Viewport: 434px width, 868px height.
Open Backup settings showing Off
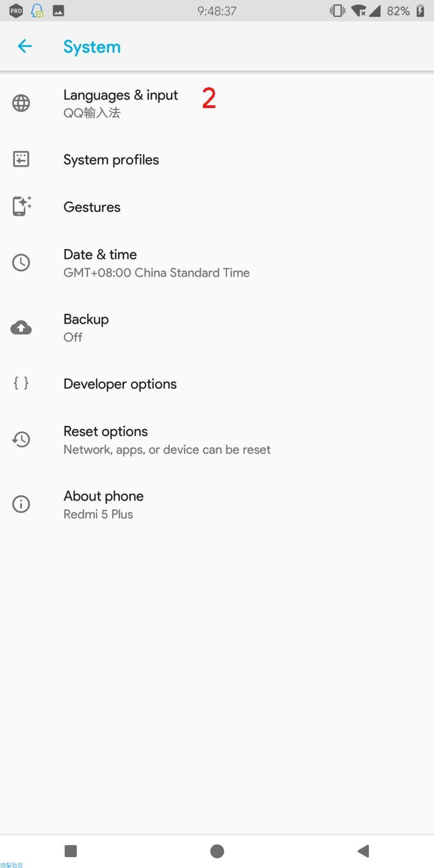pos(217,328)
